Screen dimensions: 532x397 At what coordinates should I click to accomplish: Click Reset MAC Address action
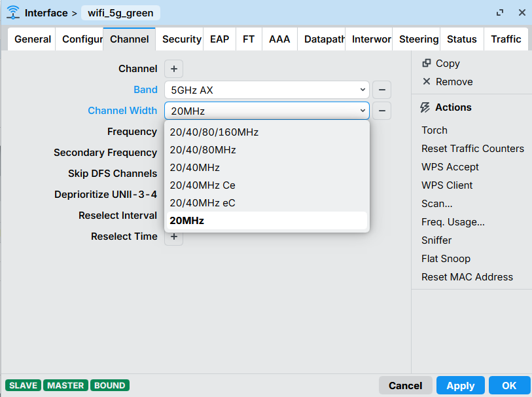point(467,276)
